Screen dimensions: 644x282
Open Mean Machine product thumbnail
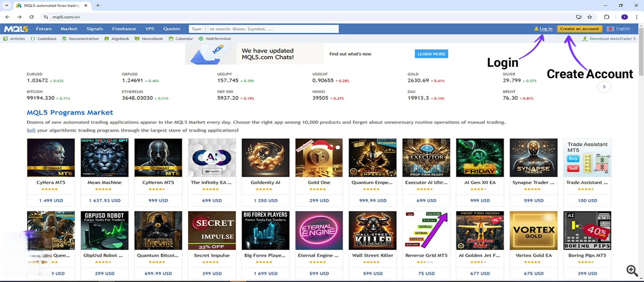click(x=104, y=158)
